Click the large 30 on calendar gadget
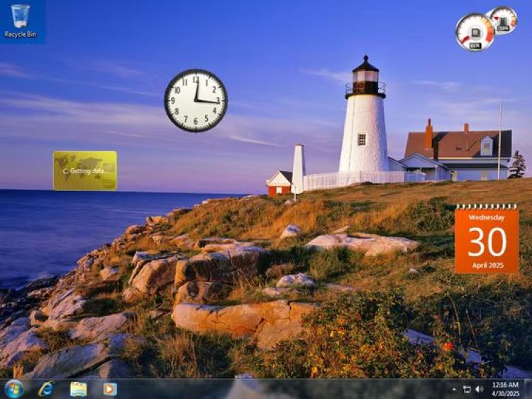Viewport: 532px width, 399px height. pyautogui.click(x=487, y=242)
